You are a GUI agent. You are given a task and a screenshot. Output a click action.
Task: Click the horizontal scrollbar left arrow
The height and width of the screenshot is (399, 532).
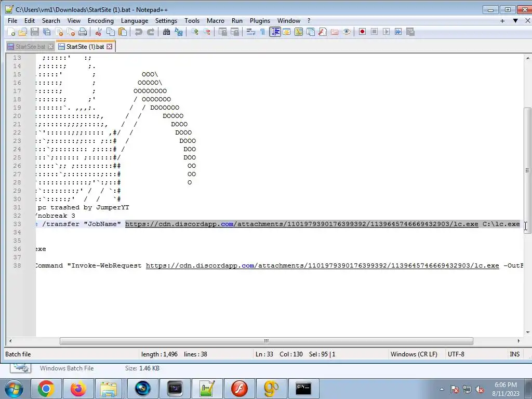10,341
